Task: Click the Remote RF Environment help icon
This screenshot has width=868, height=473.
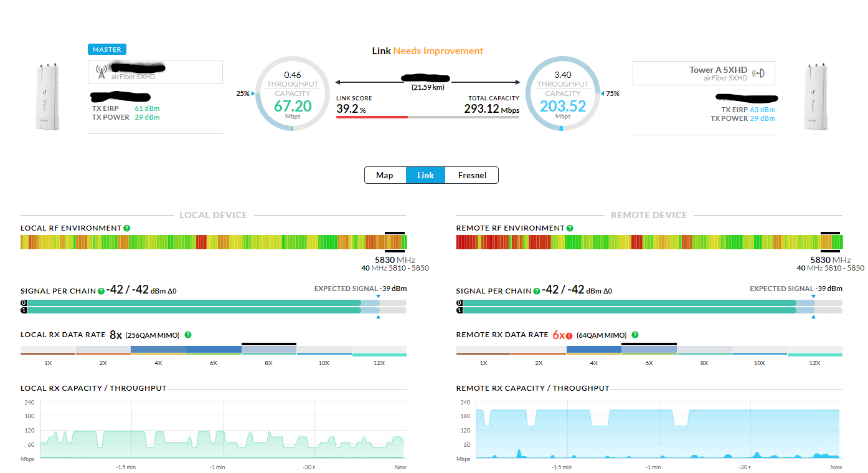Action: [570, 228]
